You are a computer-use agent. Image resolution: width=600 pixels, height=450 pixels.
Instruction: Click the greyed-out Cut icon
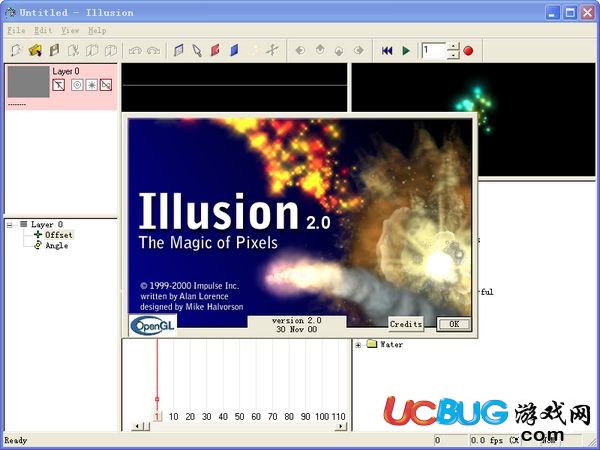click(x=73, y=50)
